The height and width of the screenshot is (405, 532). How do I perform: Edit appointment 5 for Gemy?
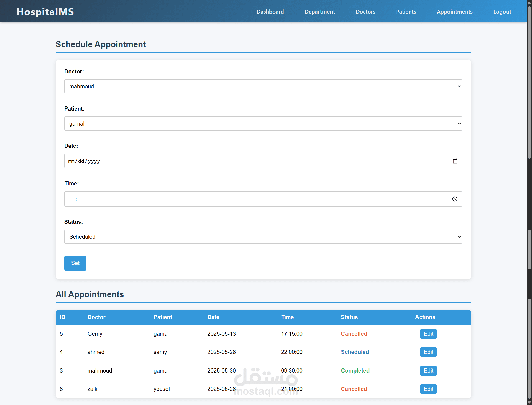coord(428,334)
